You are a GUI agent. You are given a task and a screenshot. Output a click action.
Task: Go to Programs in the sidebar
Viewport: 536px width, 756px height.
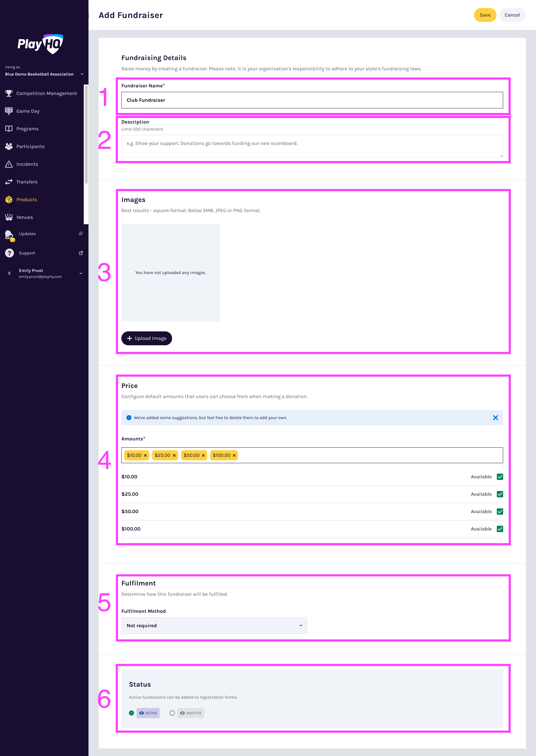tap(27, 129)
